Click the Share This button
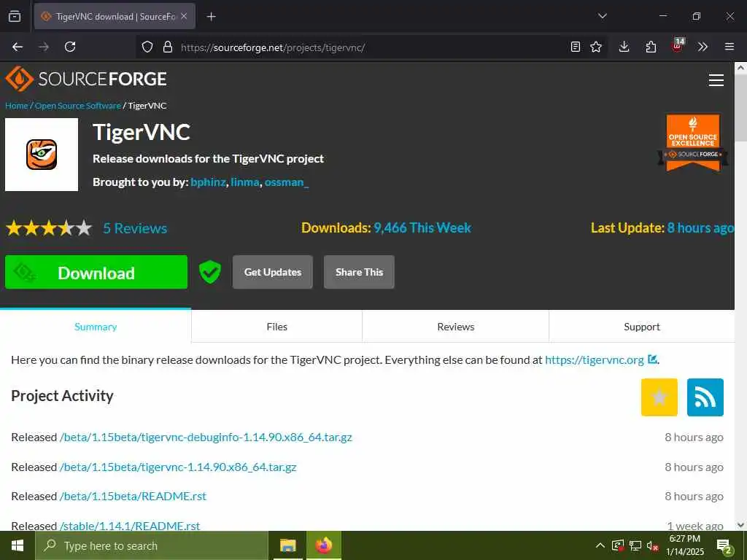 click(359, 272)
